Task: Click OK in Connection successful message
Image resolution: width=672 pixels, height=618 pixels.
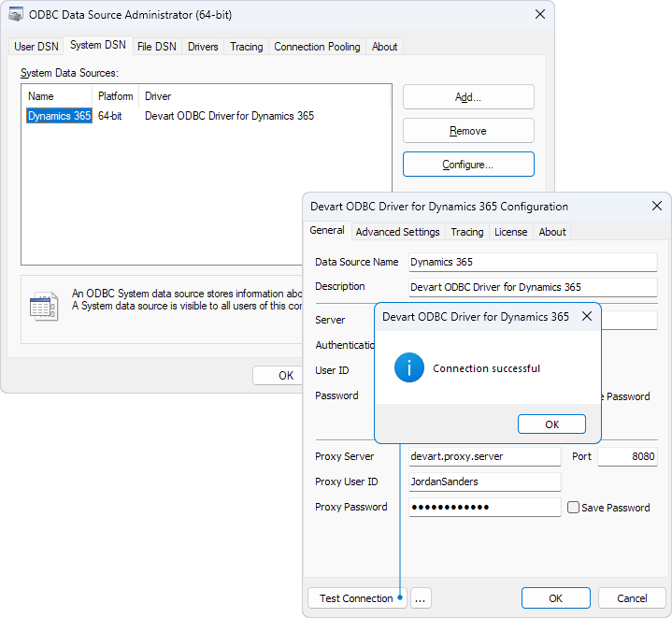Action: (551, 424)
